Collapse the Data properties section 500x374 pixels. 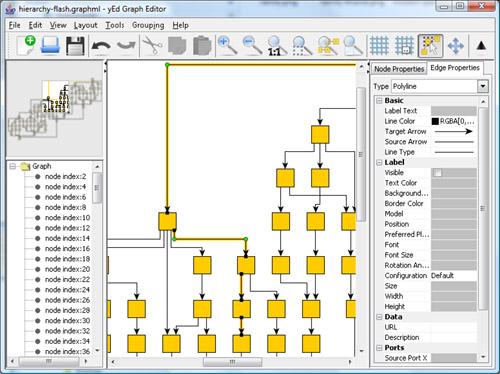click(x=379, y=317)
